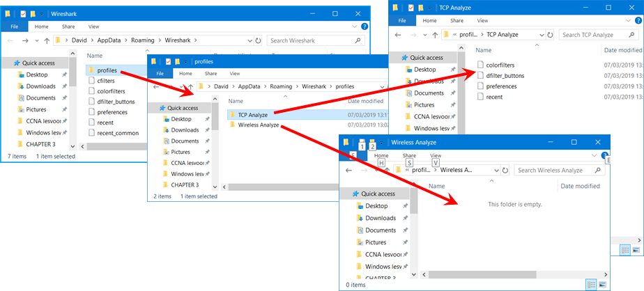Click AppData in Wireshark window address bar
644x291 pixels.
click(x=109, y=40)
